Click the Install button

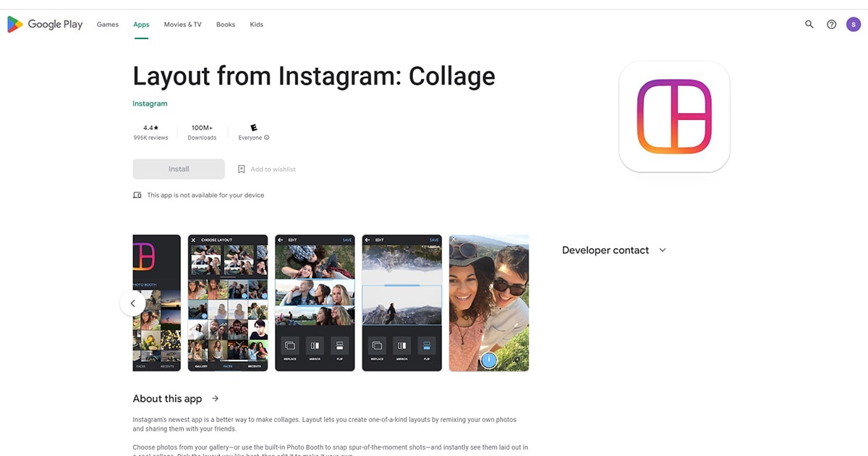pyautogui.click(x=179, y=169)
